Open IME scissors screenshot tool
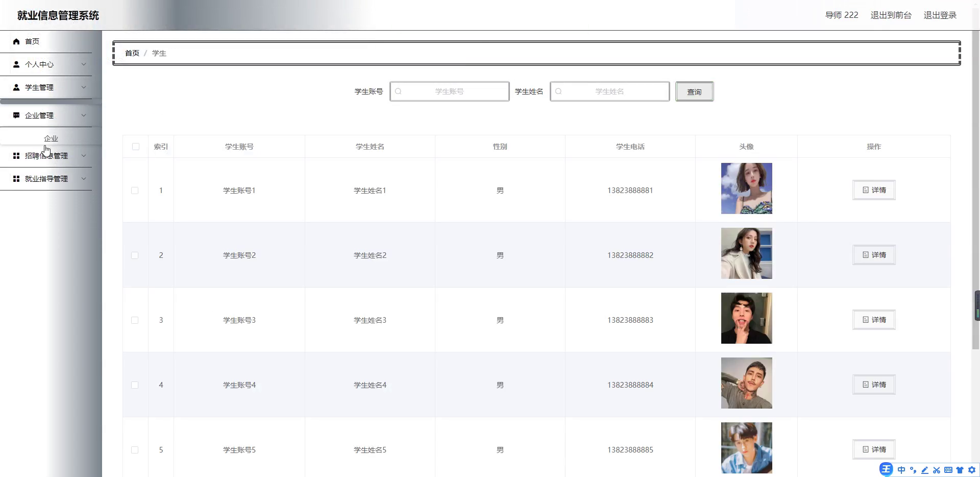 coord(937,470)
